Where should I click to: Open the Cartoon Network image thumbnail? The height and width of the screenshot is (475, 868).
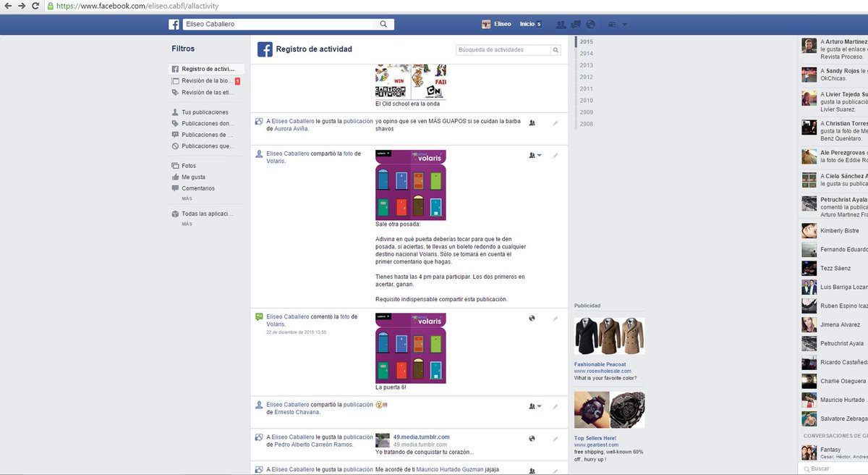click(x=411, y=82)
